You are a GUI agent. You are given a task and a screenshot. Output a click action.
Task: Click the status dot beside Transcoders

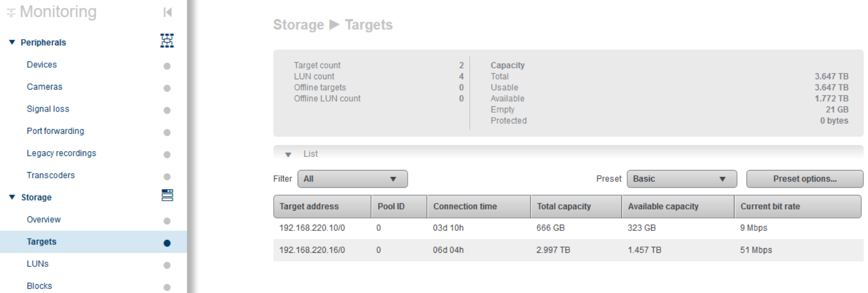(167, 177)
